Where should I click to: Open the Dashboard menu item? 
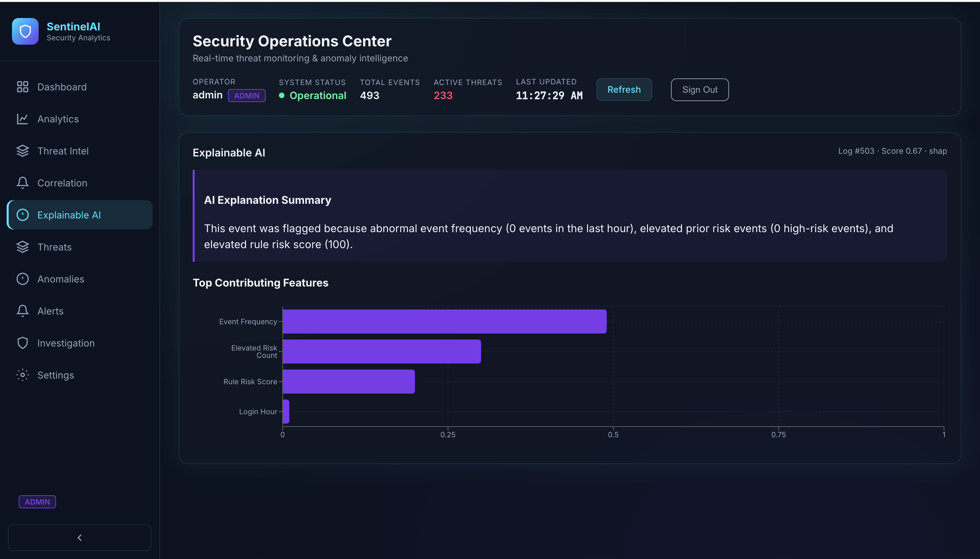pyautogui.click(x=80, y=87)
